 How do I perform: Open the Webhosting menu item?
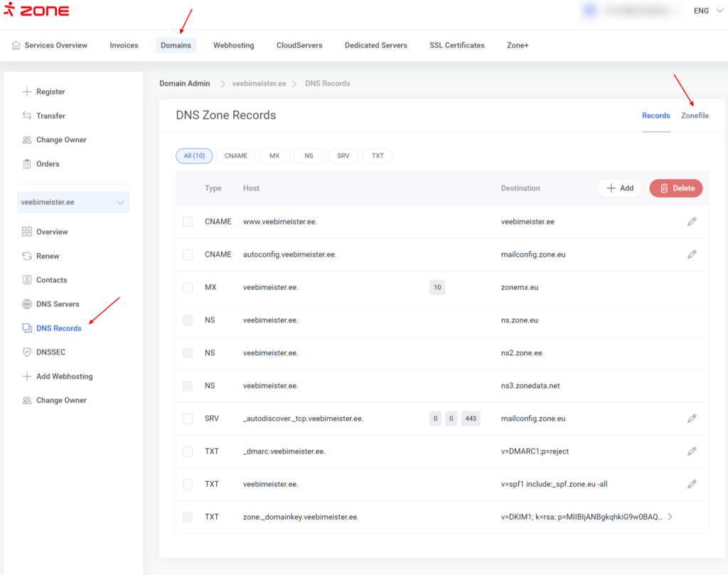[x=234, y=45]
